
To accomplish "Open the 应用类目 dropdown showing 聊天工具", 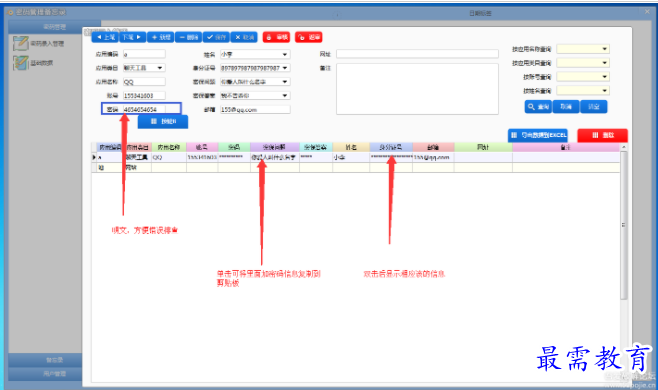I will coord(144,68).
